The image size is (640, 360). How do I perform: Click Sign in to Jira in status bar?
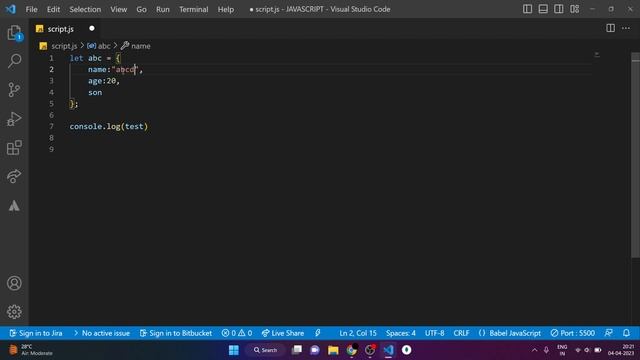tap(36, 333)
